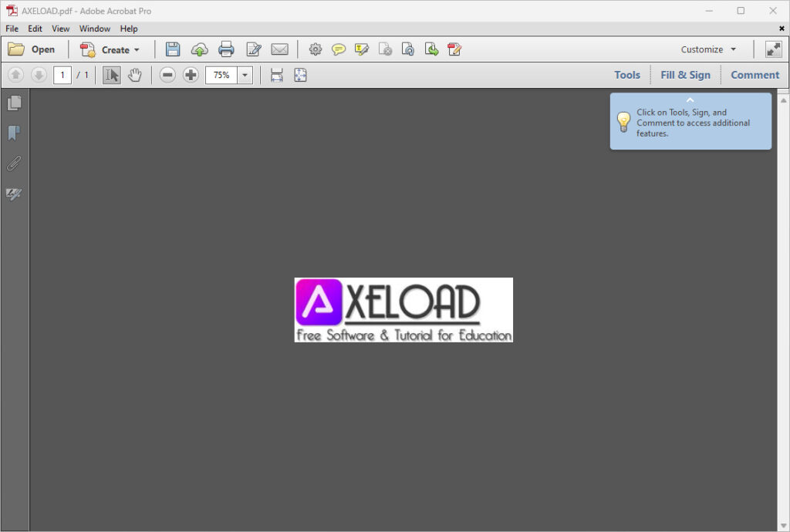Close the document with small X
790x532 pixels.
782,29
